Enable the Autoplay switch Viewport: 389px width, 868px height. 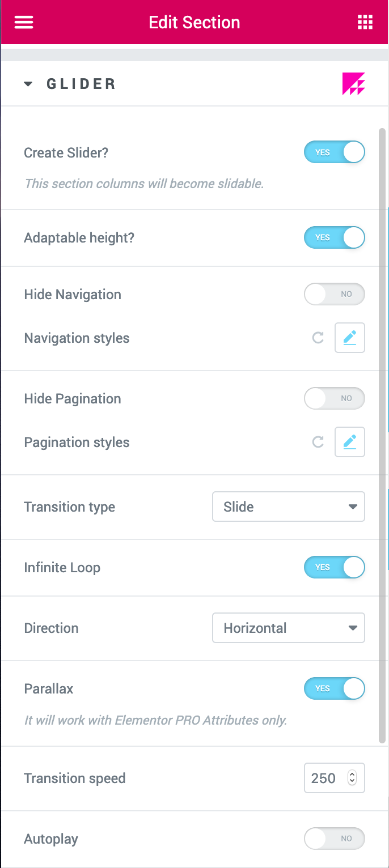coord(335,839)
